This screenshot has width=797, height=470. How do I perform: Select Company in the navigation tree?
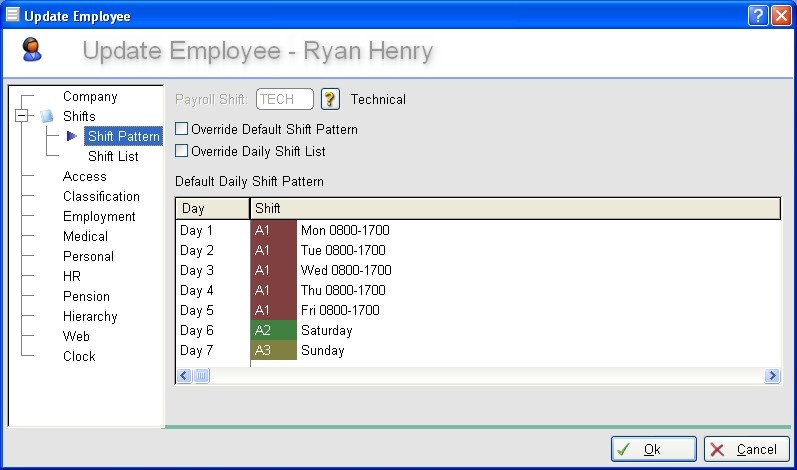click(90, 96)
